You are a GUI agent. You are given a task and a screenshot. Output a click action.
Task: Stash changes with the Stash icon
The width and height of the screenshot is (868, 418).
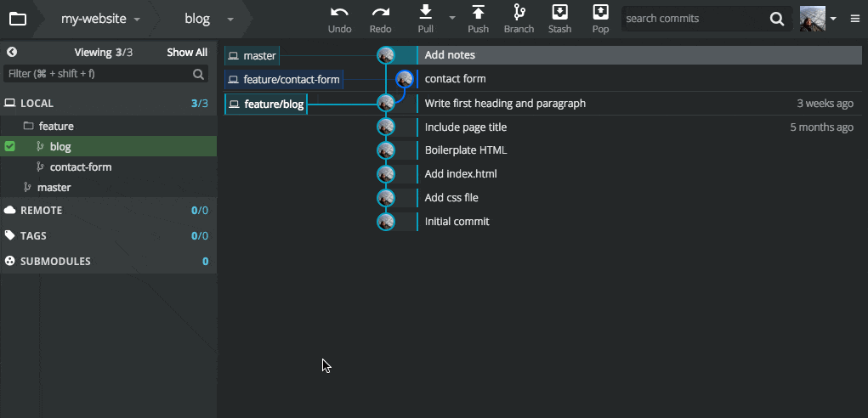(559, 12)
